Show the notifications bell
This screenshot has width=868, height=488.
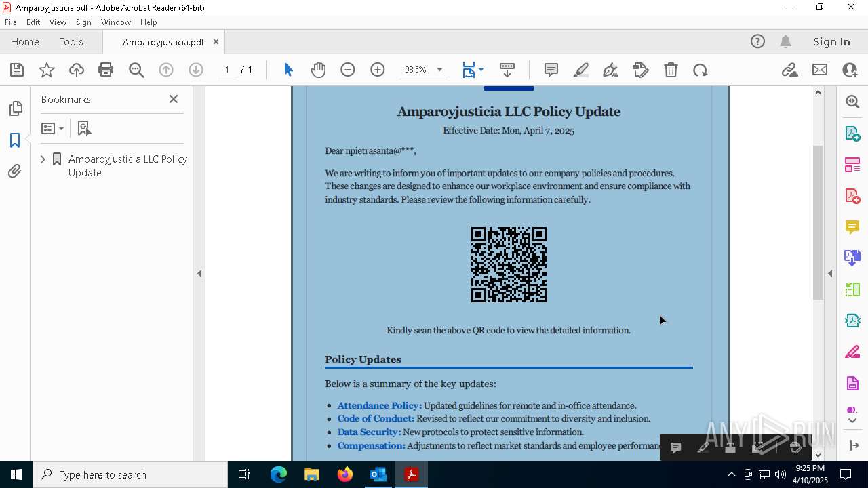(x=785, y=42)
